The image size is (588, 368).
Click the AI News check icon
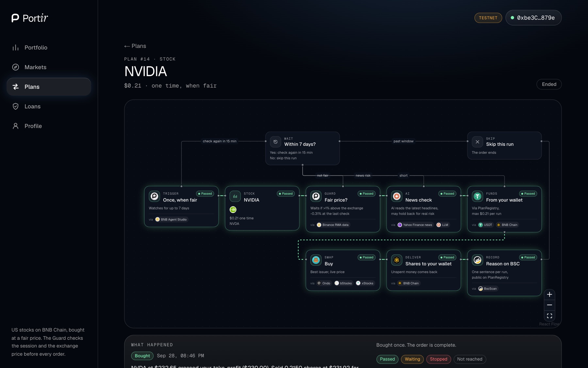pyautogui.click(x=397, y=196)
